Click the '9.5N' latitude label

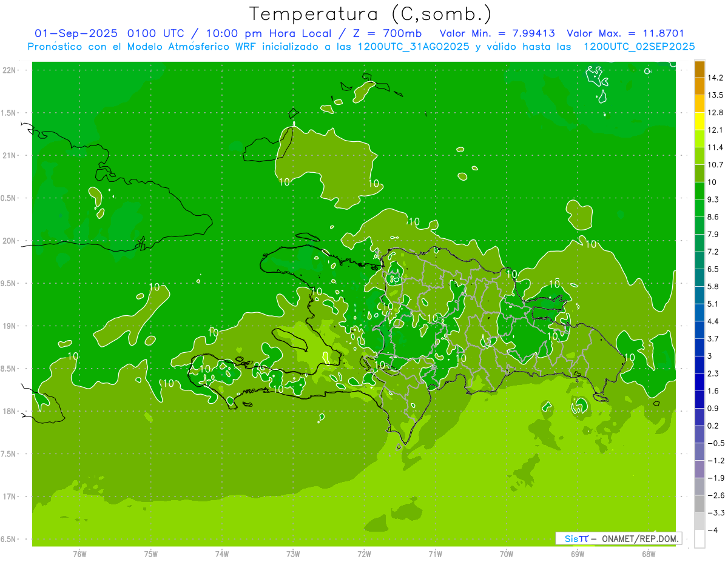tap(8, 284)
